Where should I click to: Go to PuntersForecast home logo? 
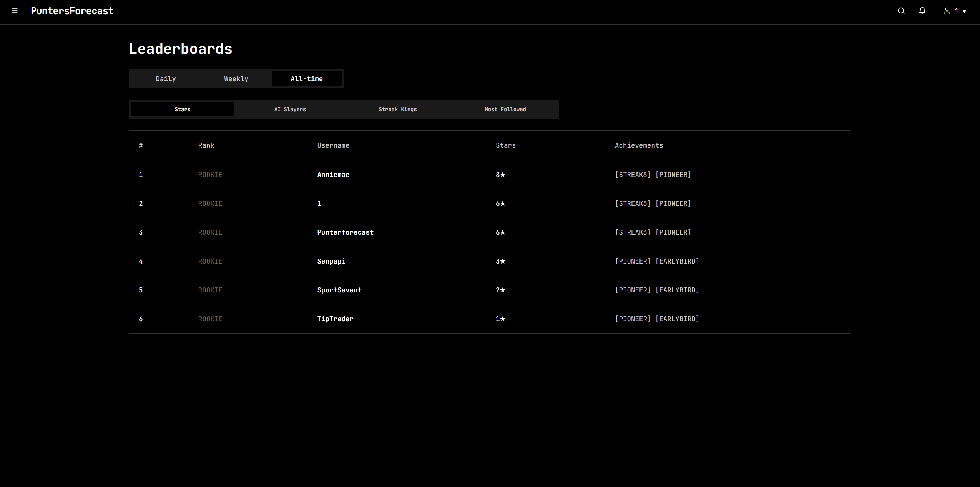tap(72, 11)
